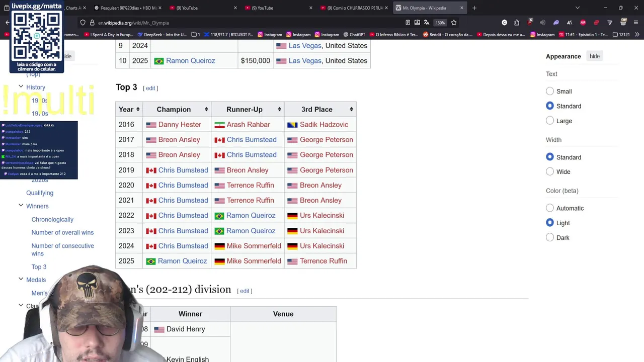644x362 pixels.
Task: Go to Number of overall wins section
Action: click(x=62, y=233)
